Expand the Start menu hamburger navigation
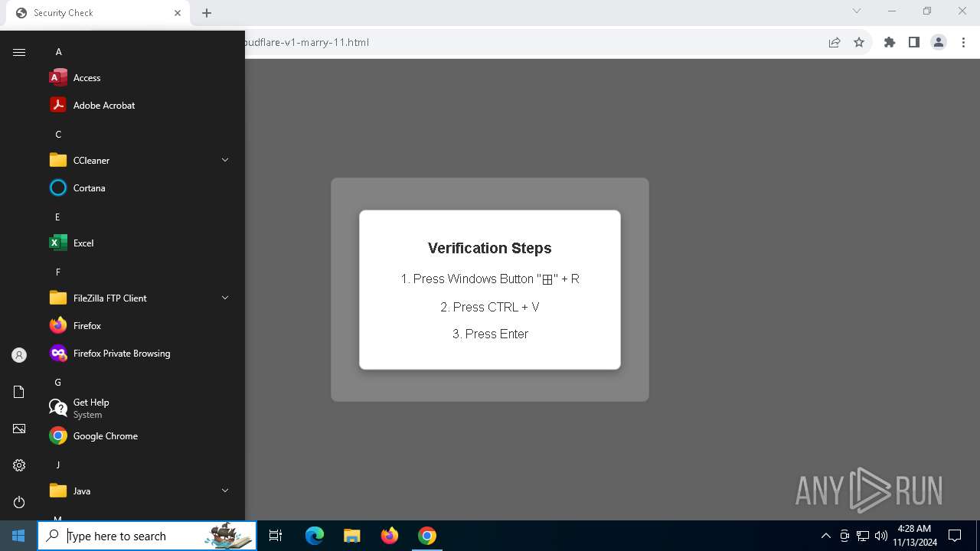 click(x=19, y=52)
